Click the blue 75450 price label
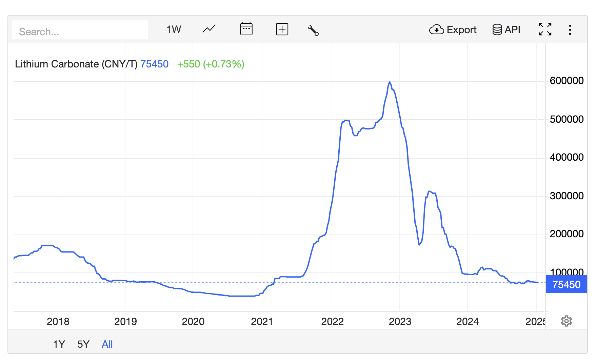The width and height of the screenshot is (596, 364). 566,285
